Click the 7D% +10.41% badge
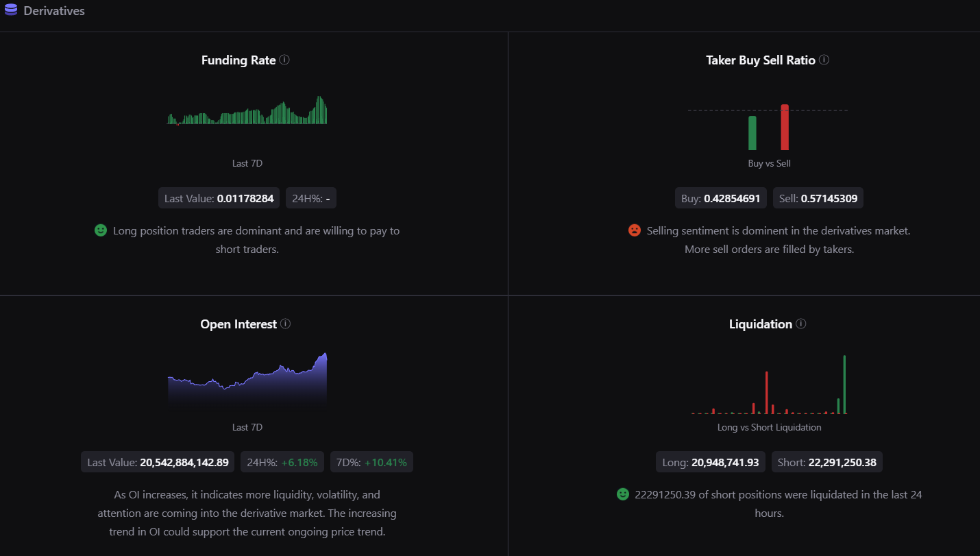Image resolution: width=980 pixels, height=556 pixels. click(371, 462)
